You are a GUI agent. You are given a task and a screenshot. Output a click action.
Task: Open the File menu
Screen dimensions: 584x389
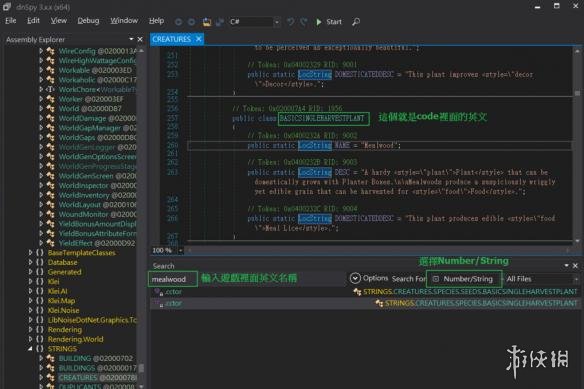10,21
